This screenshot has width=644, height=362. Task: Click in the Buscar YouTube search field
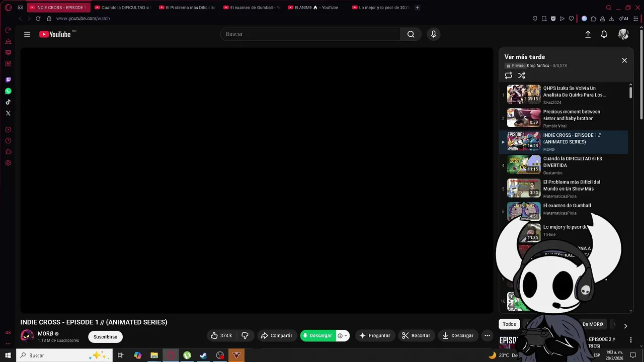pyautogui.click(x=310, y=34)
